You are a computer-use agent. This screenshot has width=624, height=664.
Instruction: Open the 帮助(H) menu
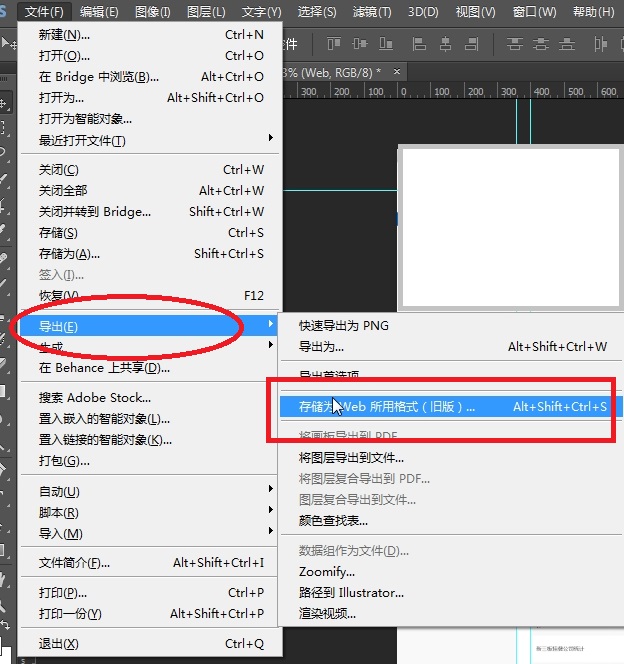[593, 11]
